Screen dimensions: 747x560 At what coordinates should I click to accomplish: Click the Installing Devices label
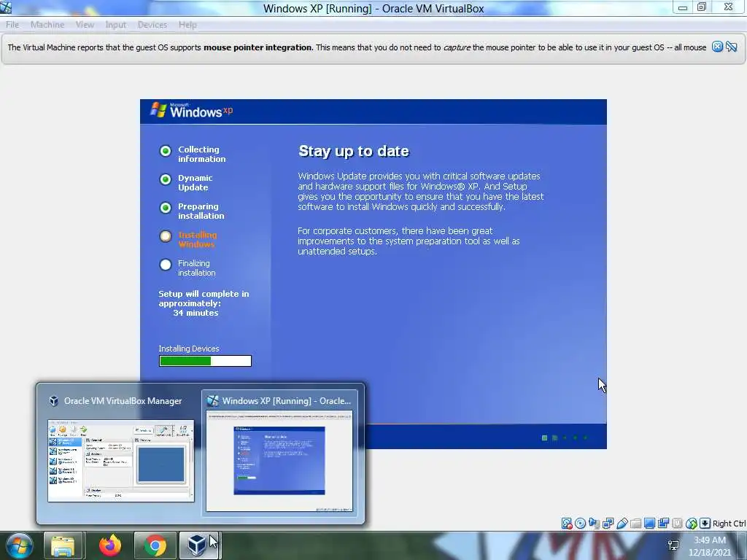point(189,349)
